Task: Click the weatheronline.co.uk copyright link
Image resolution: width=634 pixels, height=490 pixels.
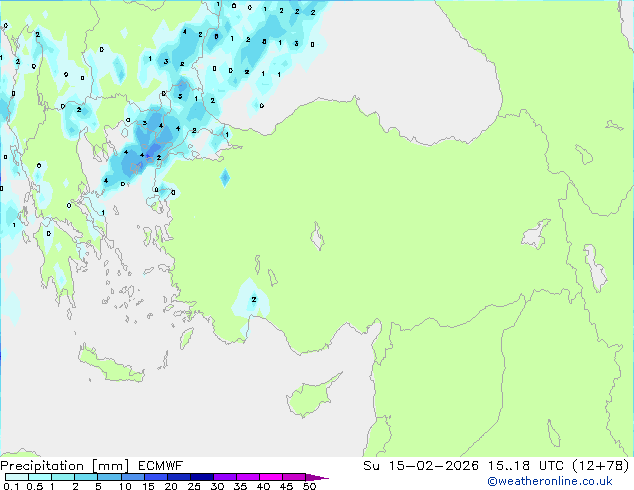Action: pyautogui.click(x=563, y=481)
